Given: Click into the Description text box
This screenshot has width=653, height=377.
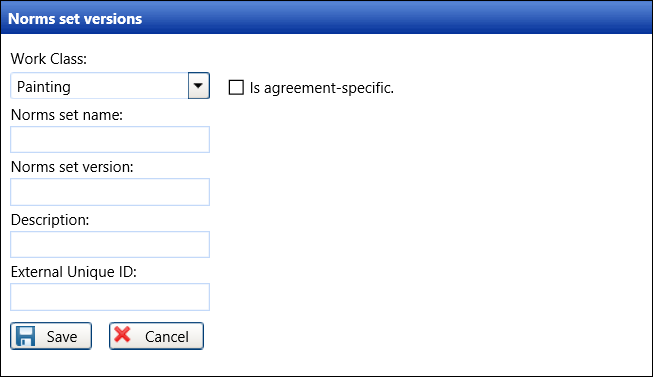Looking at the screenshot, I should [x=110, y=245].
